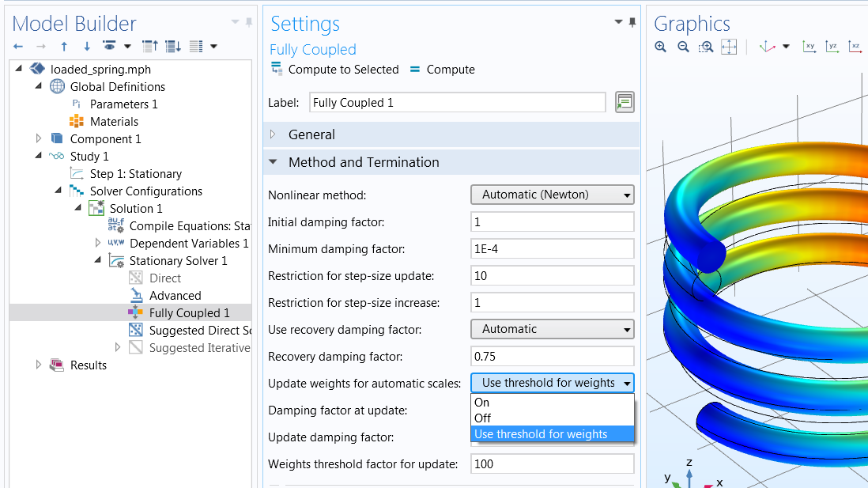Screen dimensions: 868x488
Task: Click the Zoom In icon in Graphics
Action: [x=661, y=47]
